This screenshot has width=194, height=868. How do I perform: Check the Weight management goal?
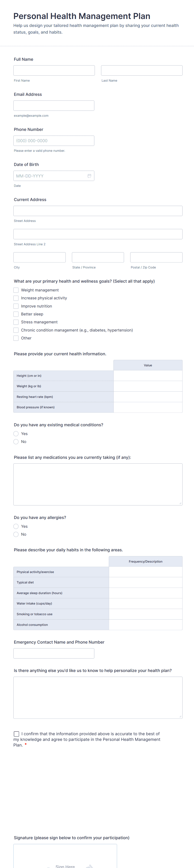(x=16, y=290)
